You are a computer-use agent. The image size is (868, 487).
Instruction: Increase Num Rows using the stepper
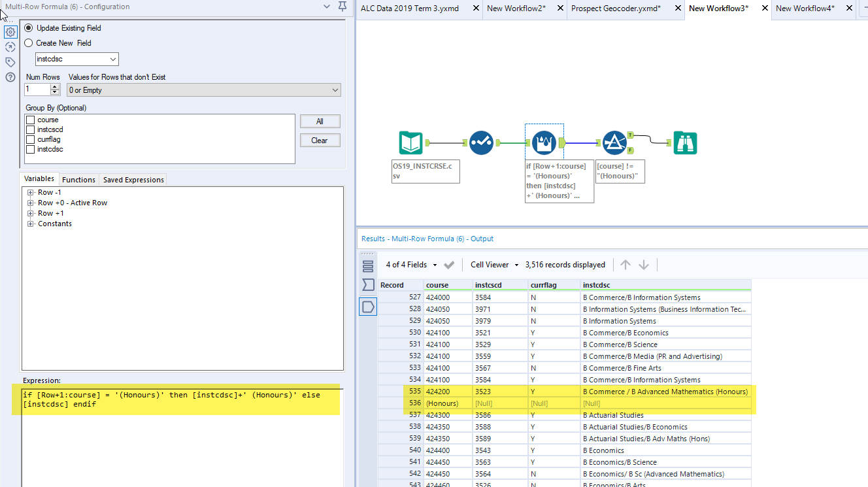pyautogui.click(x=54, y=86)
